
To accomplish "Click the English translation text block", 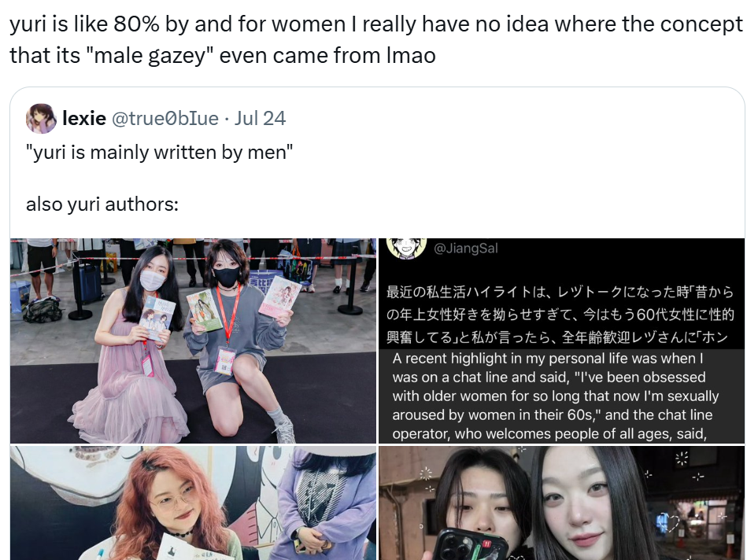I will tap(556, 396).
